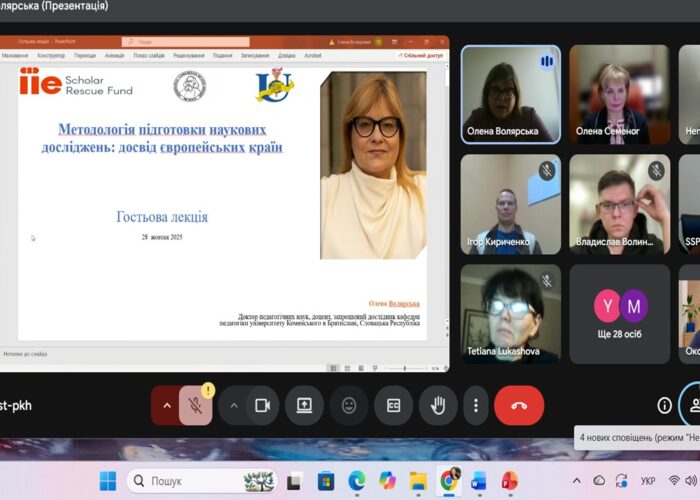
Task: Raise hand in the meeting
Action: point(437,405)
